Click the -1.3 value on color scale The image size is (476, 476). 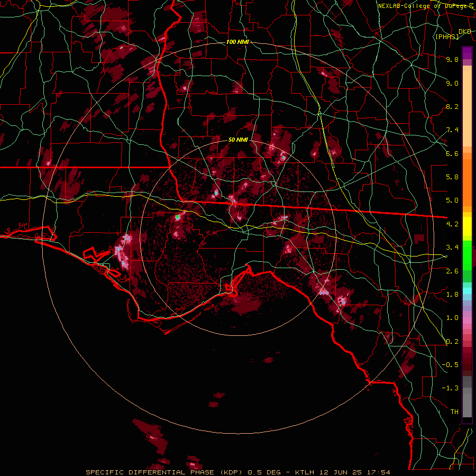pyautogui.click(x=450, y=388)
